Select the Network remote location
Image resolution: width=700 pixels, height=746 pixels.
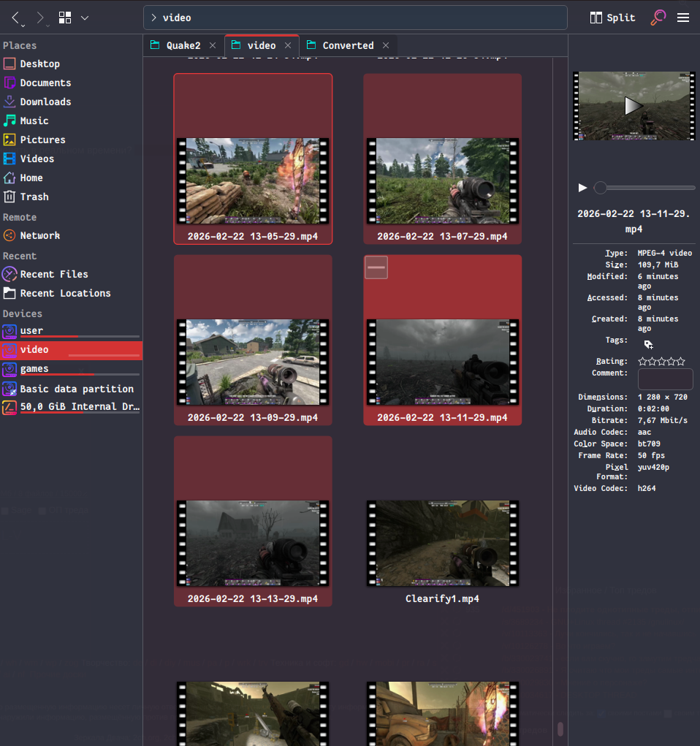click(x=39, y=235)
